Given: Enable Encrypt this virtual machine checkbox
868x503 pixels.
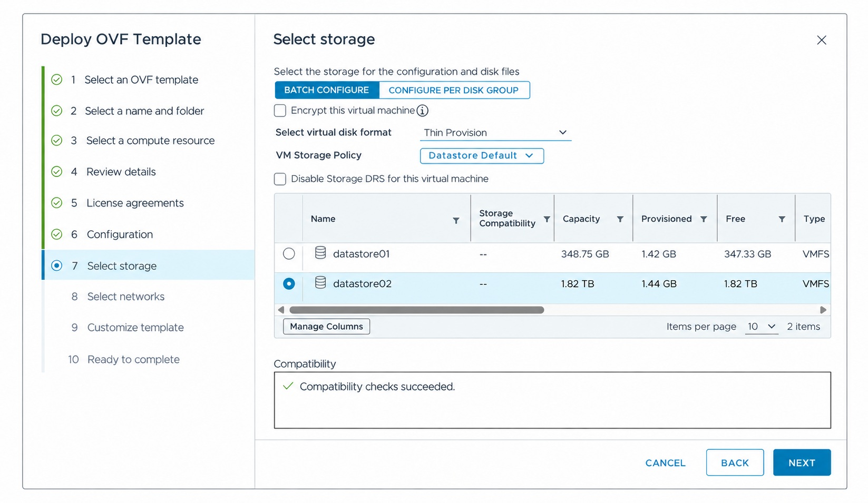Looking at the screenshot, I should [x=280, y=111].
